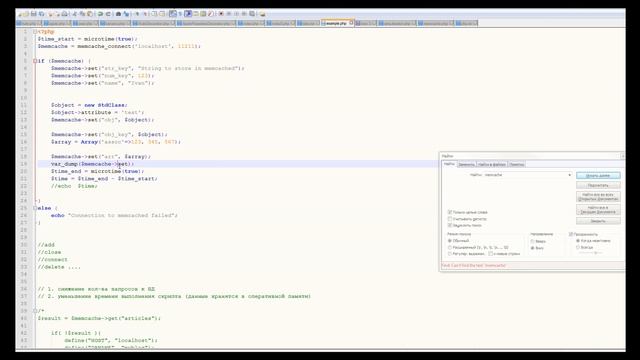The image size is (640, 360).
Task: Click the '$object = new StdClass;' line
Action: coord(89,105)
